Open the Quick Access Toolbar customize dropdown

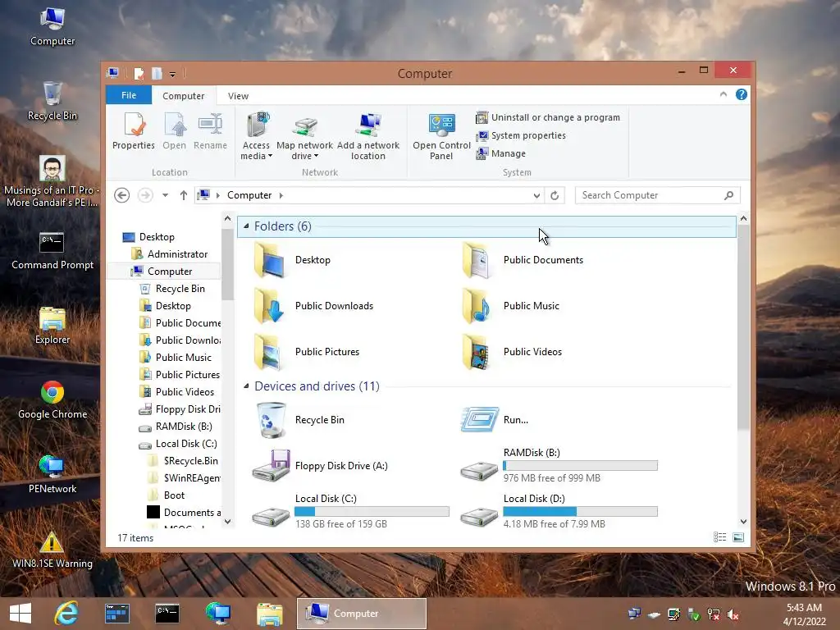pos(172,74)
